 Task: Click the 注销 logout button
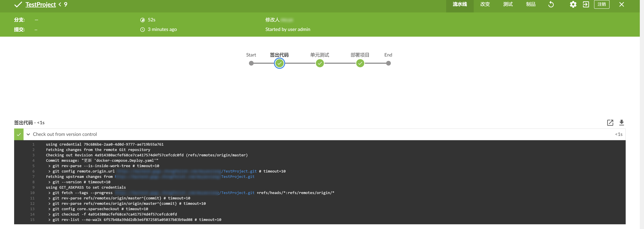click(x=601, y=5)
